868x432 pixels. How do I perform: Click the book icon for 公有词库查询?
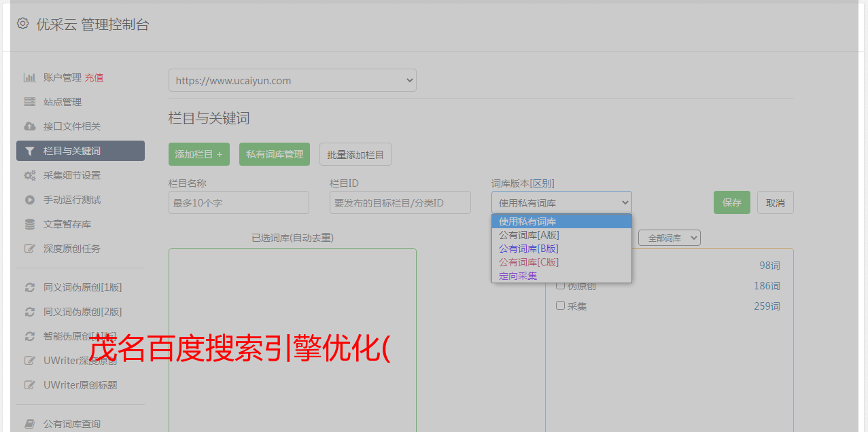[x=29, y=424]
